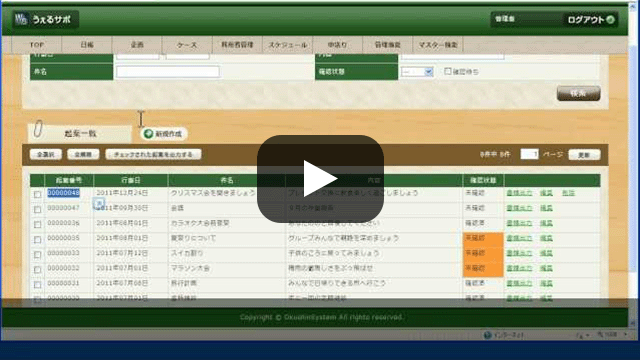Open the ケース tab
Screen dimensions: 640x360
coord(187,45)
